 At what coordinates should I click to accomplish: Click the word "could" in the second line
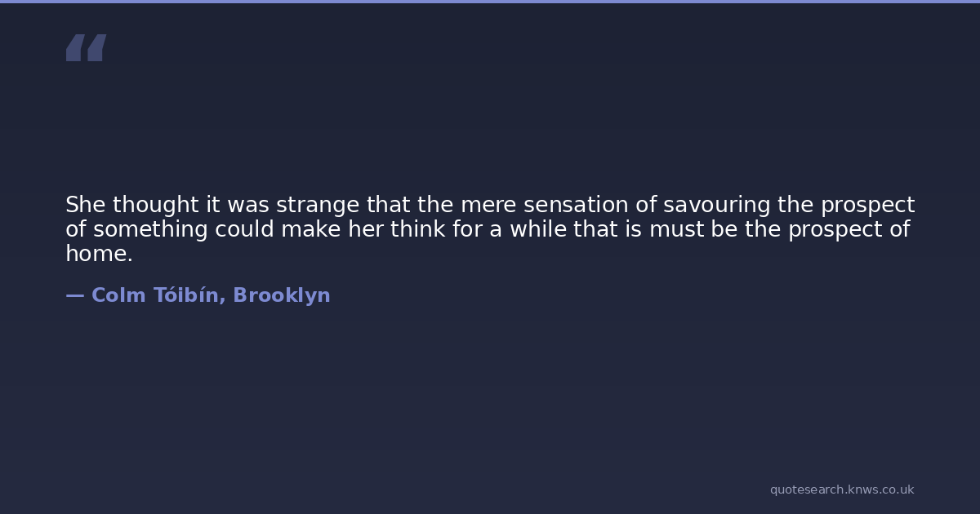(244, 229)
